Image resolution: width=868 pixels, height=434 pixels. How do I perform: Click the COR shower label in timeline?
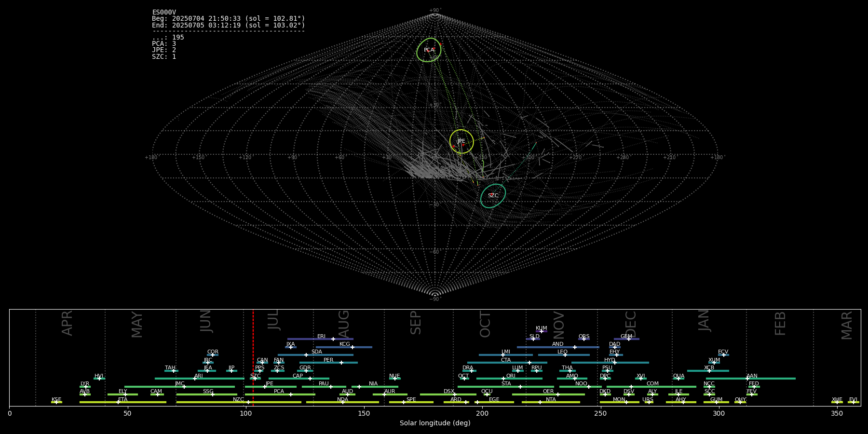[x=213, y=352]
